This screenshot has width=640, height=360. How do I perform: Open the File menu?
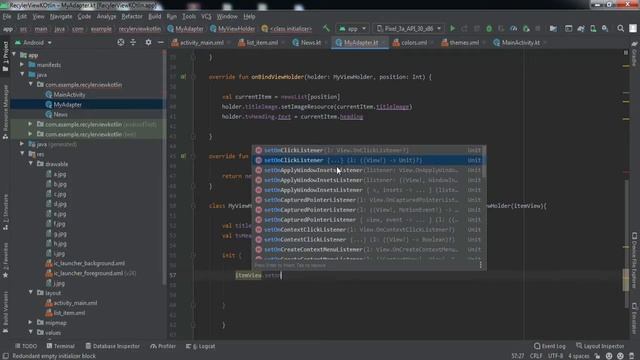point(7,17)
